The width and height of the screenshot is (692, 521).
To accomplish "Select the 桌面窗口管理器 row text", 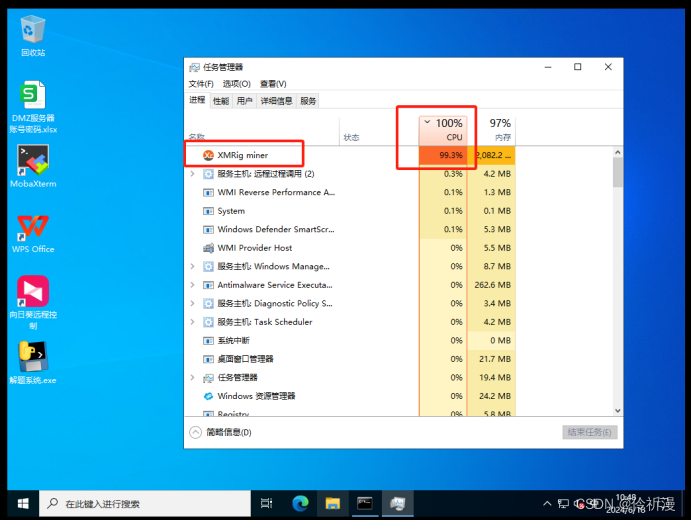I will pos(245,359).
